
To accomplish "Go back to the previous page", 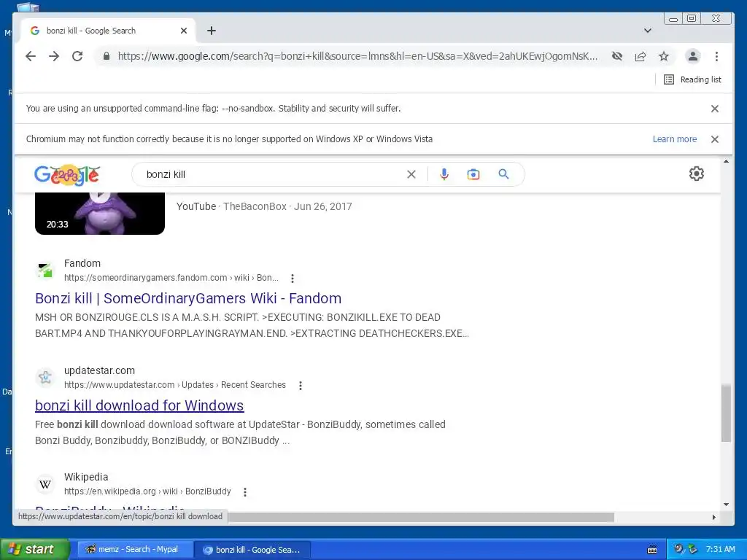I will (x=31, y=56).
